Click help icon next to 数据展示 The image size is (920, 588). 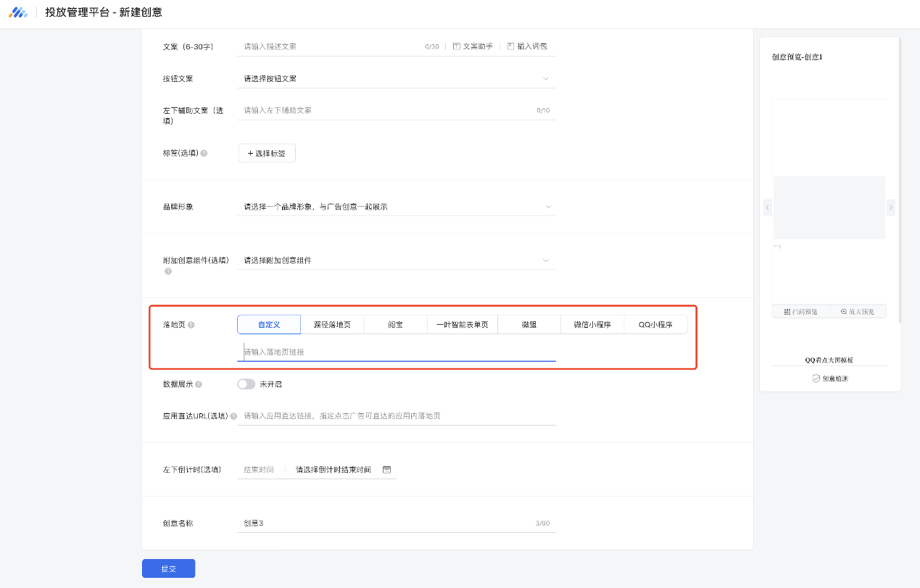199,384
